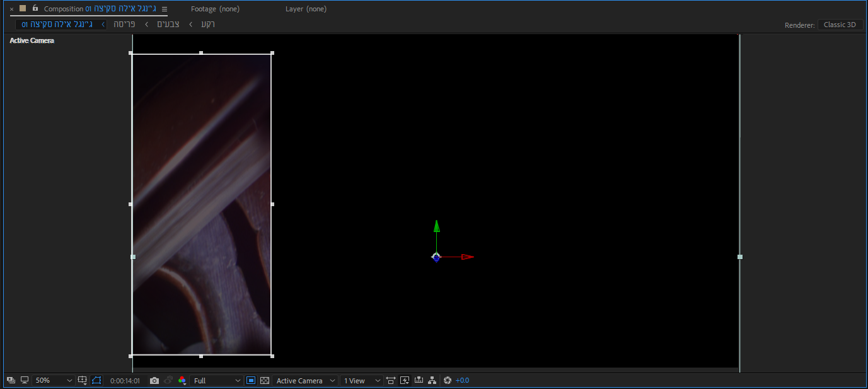Image resolution: width=868 pixels, height=389 pixels.
Task: Toggle Mask and Shape Path Visibility
Action: pos(96,381)
